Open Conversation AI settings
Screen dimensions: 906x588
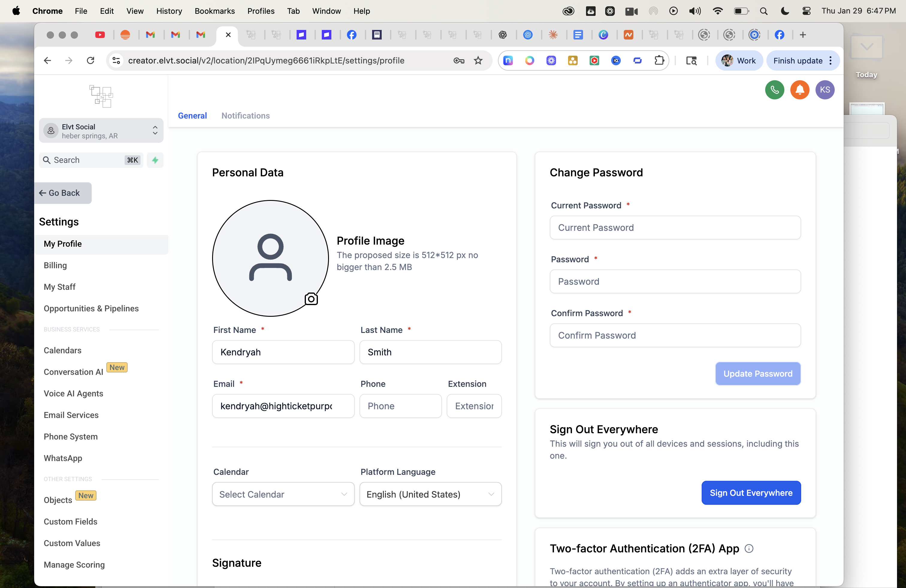click(73, 372)
